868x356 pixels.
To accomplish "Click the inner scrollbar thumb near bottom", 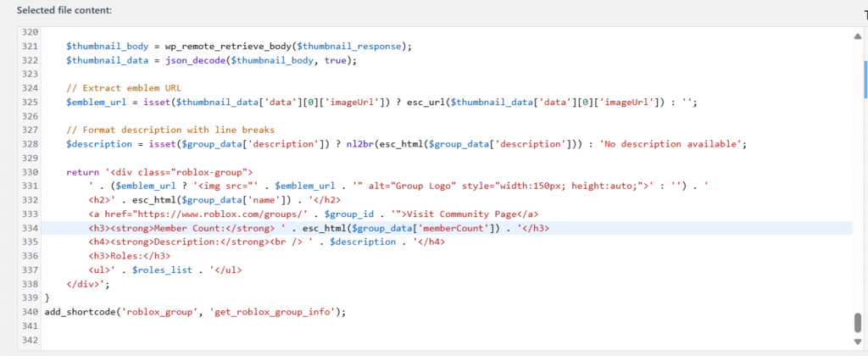I will [x=858, y=322].
